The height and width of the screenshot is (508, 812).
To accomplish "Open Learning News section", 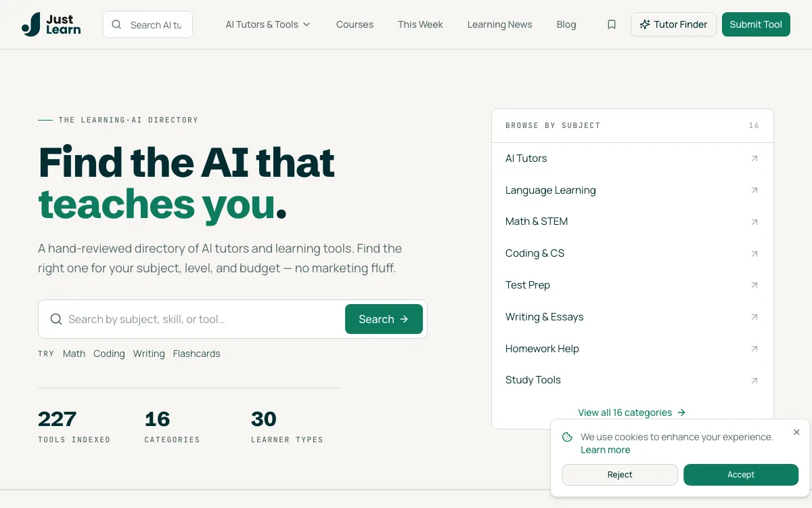I will pyautogui.click(x=499, y=24).
